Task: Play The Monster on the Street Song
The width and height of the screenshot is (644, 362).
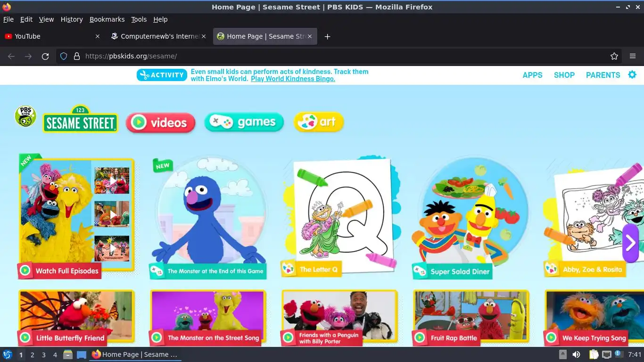Action: (208, 317)
